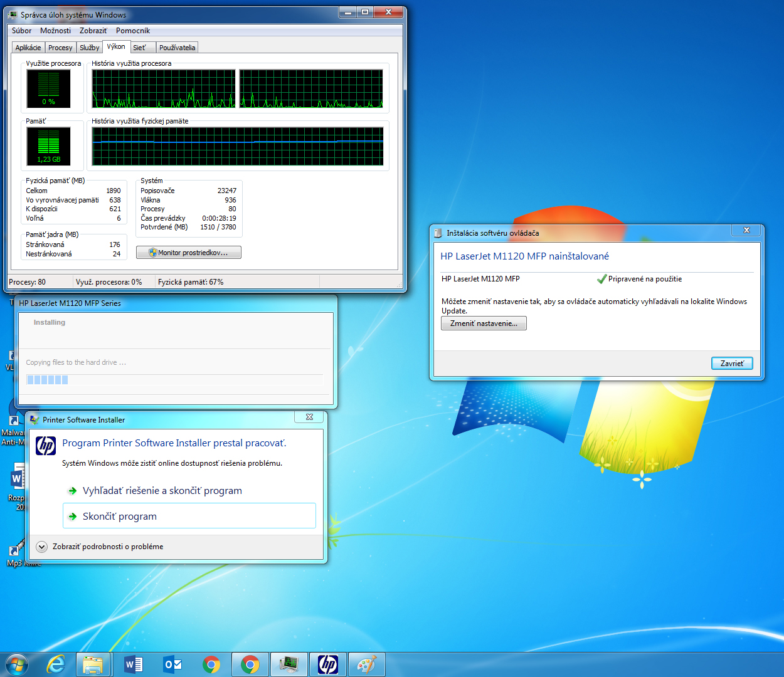Open Word from the taskbar
This screenshot has width=784, height=677.
pos(134,664)
